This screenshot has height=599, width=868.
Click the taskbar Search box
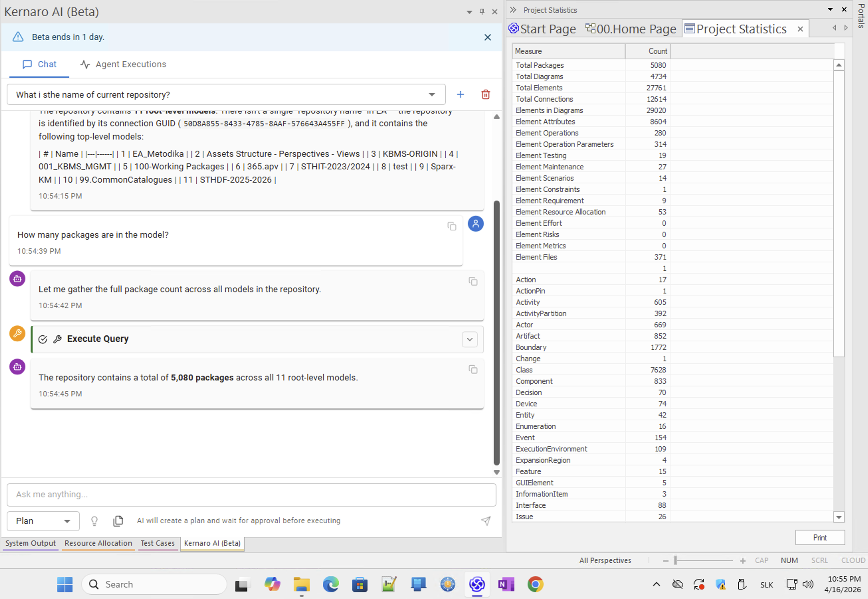tap(155, 584)
